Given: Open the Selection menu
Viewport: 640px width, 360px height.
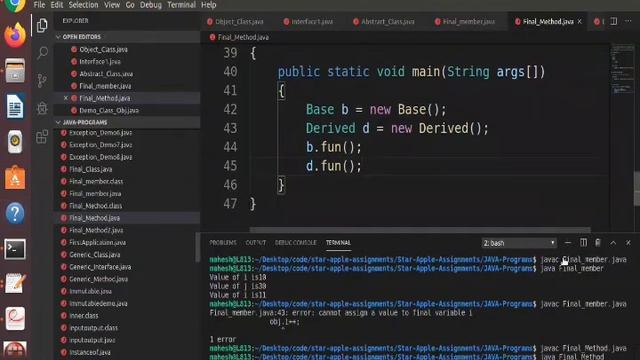Looking at the screenshot, I should (x=83, y=5).
